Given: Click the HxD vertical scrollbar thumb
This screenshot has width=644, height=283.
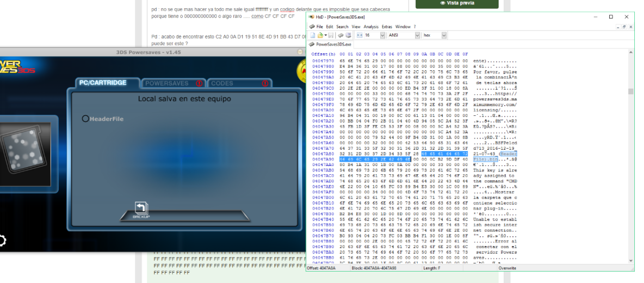Looking at the screenshot, I should click(x=631, y=91).
